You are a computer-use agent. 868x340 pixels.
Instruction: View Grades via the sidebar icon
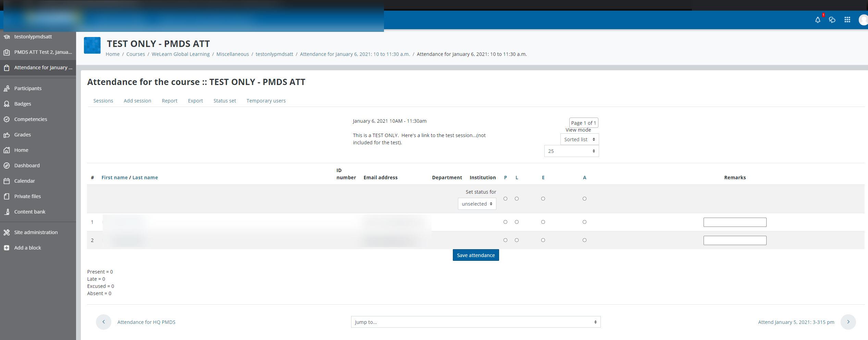coord(22,134)
